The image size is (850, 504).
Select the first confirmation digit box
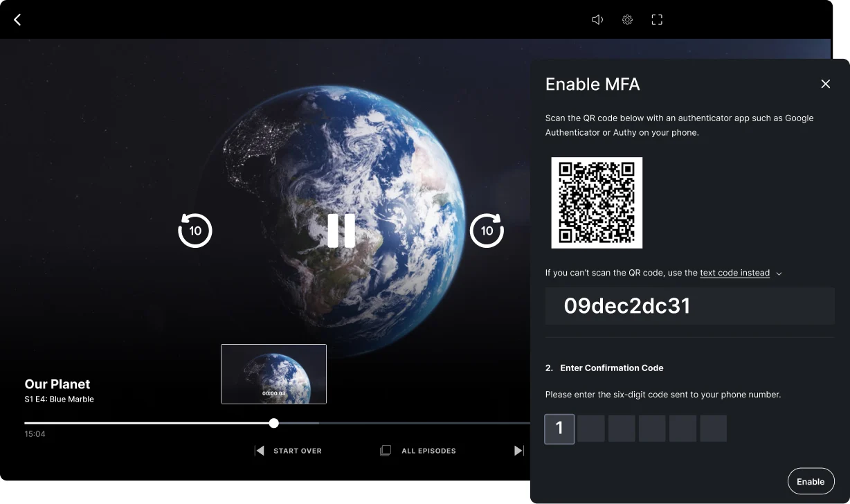click(x=559, y=429)
